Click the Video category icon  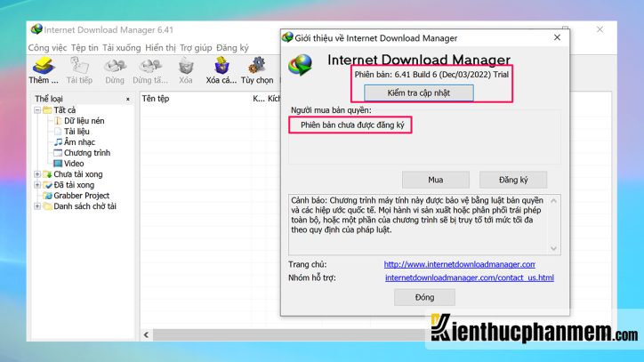(58, 164)
